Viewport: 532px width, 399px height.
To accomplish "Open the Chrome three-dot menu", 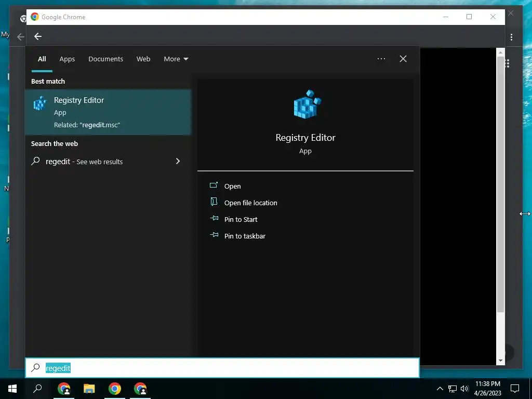I will pos(511,37).
